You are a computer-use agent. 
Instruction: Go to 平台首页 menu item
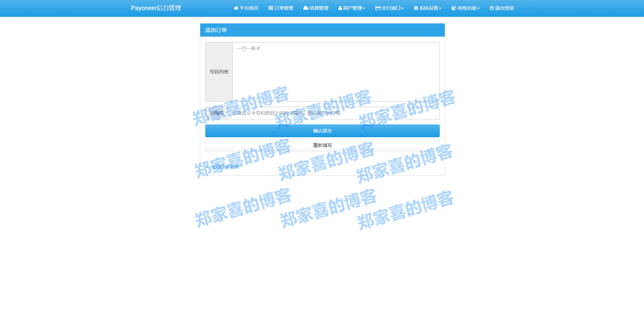(x=246, y=8)
